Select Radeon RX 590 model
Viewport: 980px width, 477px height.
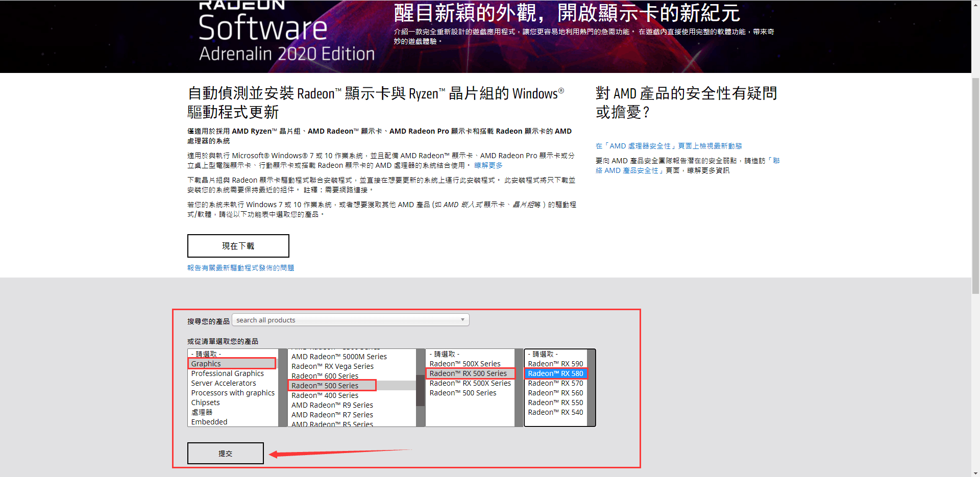tap(556, 364)
